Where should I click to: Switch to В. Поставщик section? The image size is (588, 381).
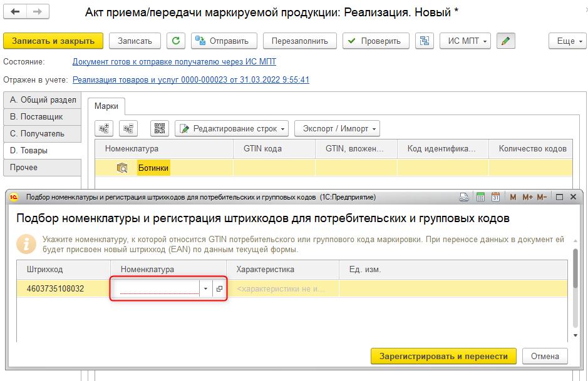(x=43, y=116)
